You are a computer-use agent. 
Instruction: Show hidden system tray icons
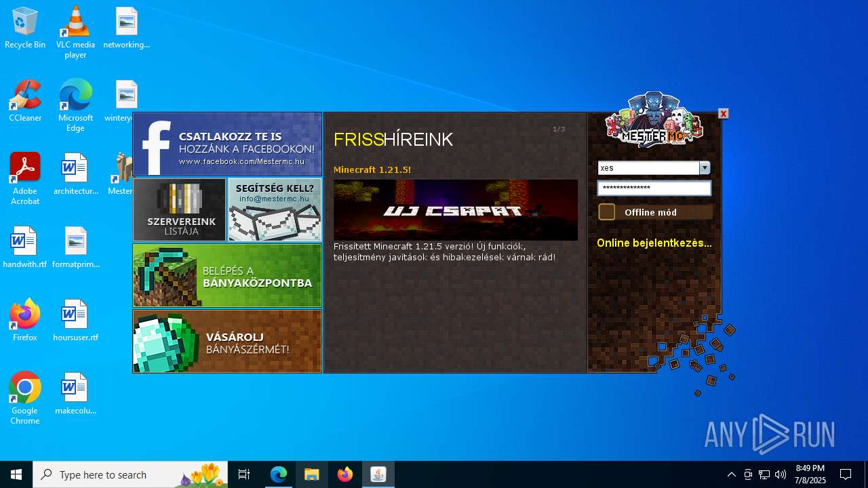coord(732,474)
